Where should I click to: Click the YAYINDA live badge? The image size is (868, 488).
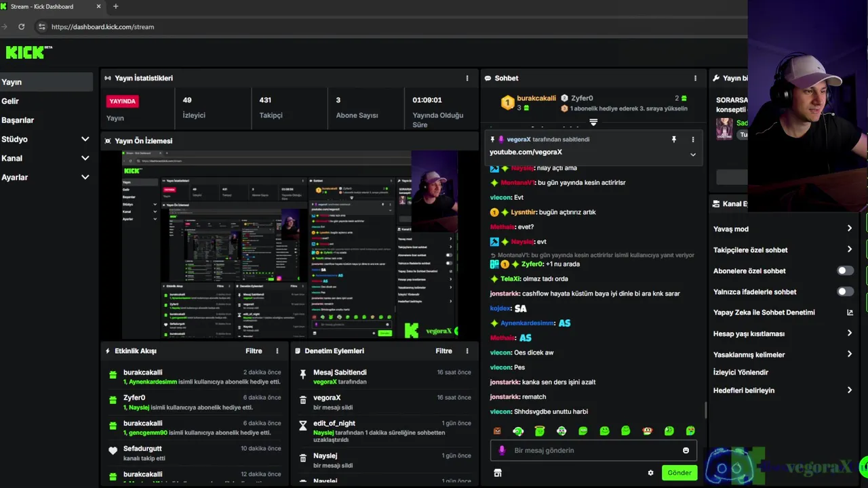tap(123, 101)
